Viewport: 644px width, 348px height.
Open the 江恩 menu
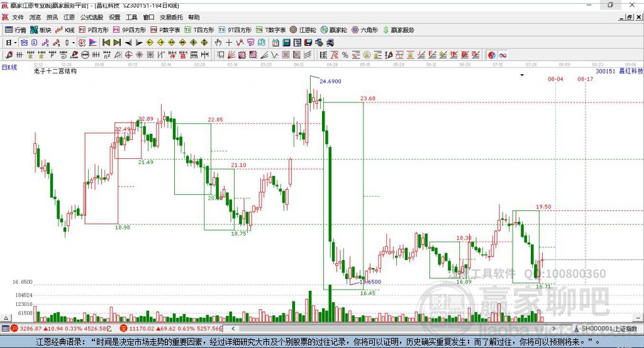click(69, 17)
